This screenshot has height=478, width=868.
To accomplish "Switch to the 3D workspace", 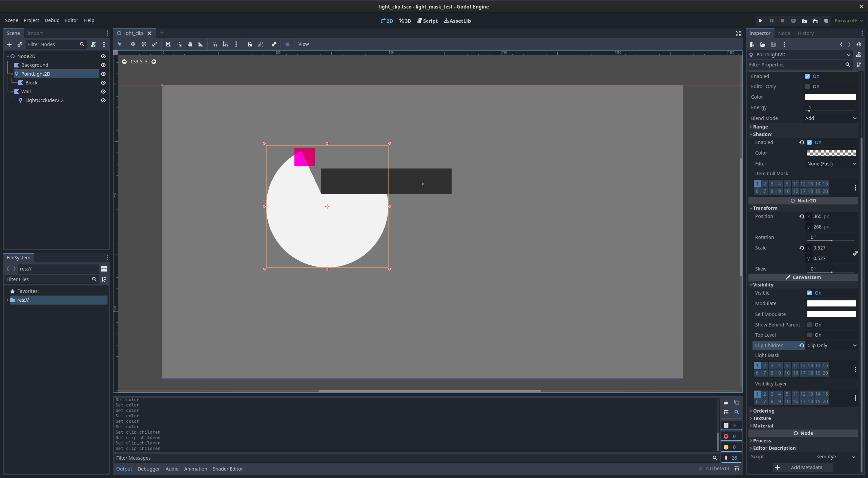I will (x=405, y=21).
